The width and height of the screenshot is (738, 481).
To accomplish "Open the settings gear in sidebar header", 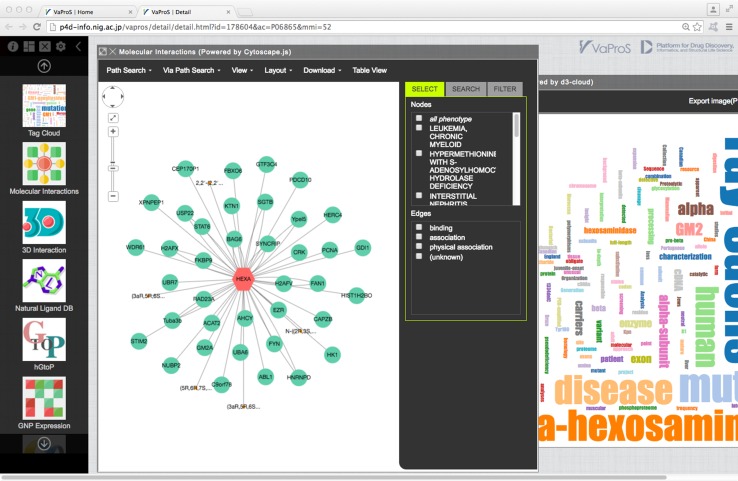I will click(59, 47).
